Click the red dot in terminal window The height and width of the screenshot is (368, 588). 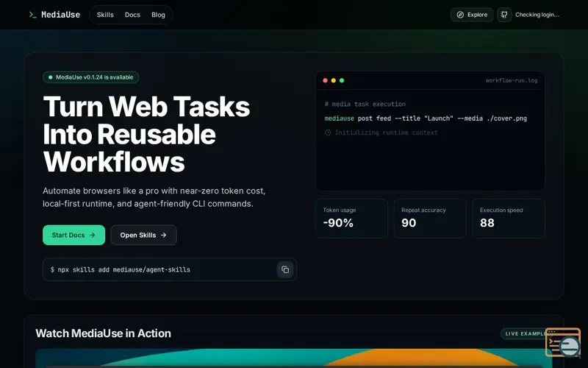325,80
